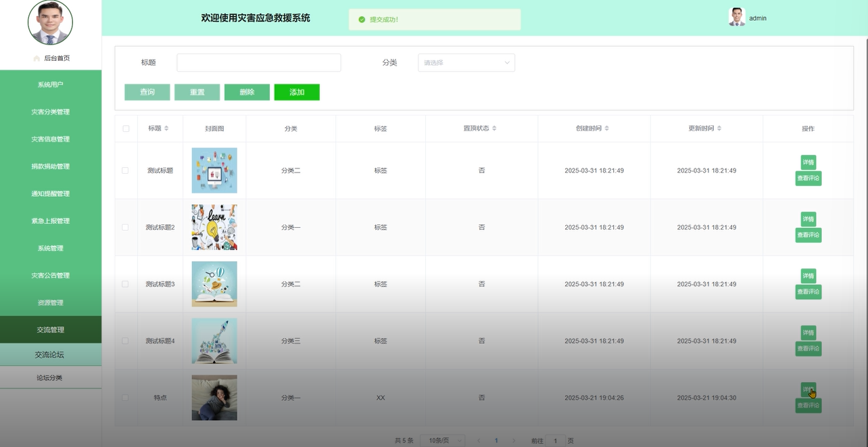Image resolution: width=868 pixels, height=447 pixels.
Task: Click the home icon beside 后台首页
Action: [37, 59]
